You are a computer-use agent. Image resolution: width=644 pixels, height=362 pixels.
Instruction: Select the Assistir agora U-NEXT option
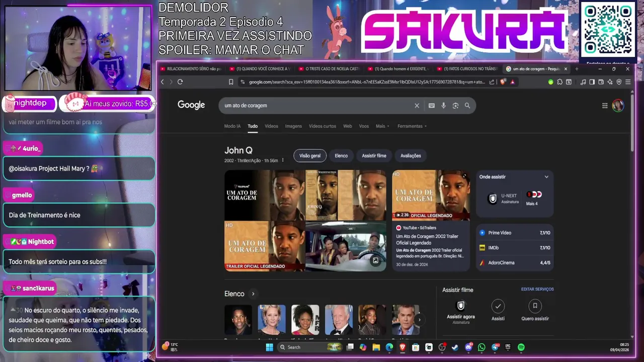tap(461, 312)
